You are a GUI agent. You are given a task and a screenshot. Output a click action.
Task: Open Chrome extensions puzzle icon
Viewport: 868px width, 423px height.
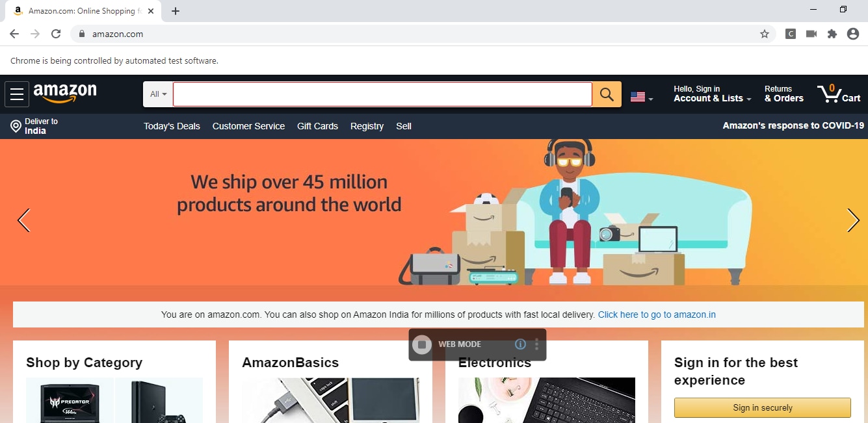832,34
